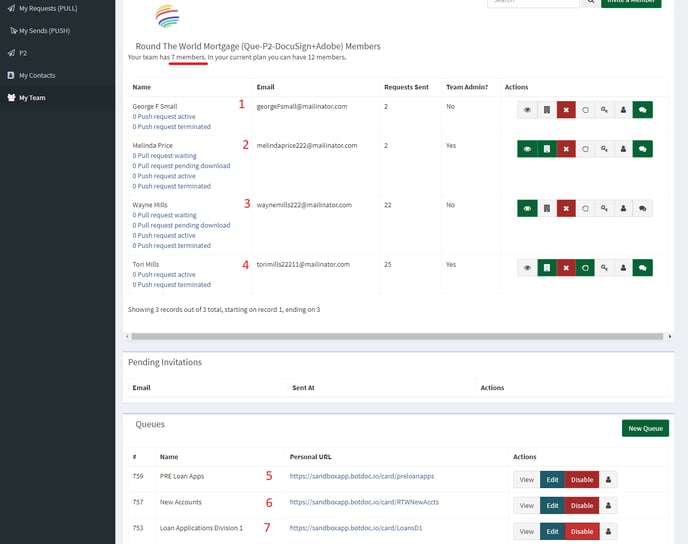Click the New Queue button
The image size is (688, 544).
[x=645, y=428]
